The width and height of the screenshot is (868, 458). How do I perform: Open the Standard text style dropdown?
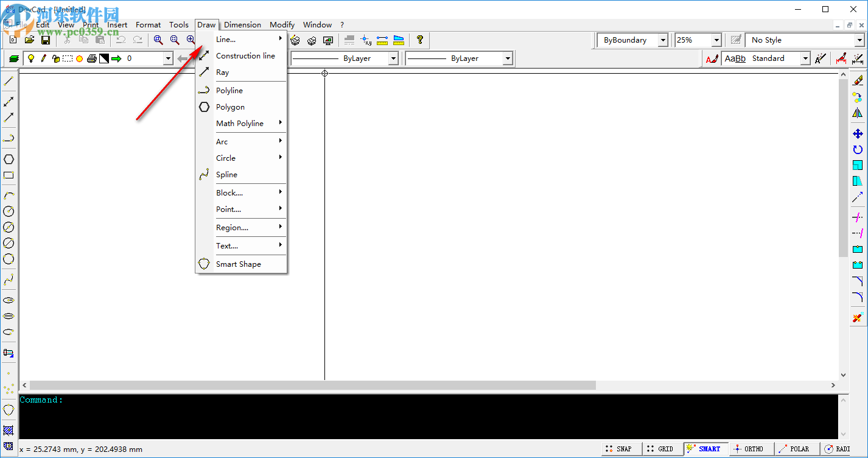coord(805,58)
